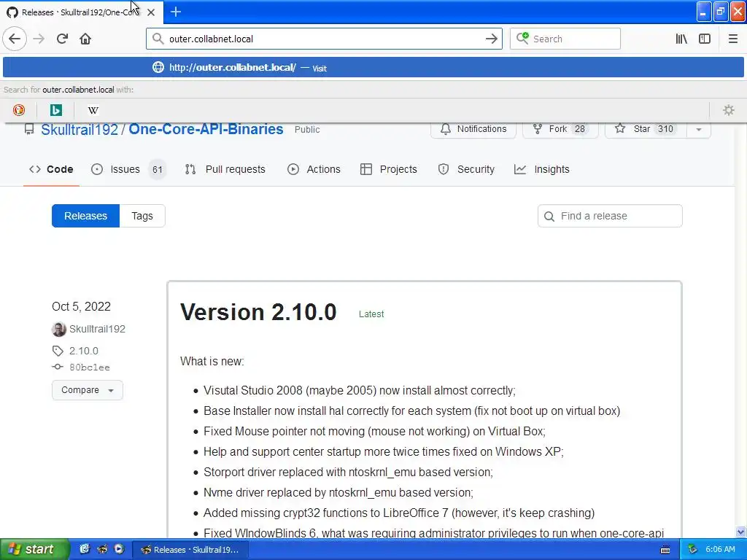This screenshot has width=747, height=560.
Task: Launch Internet Explorer from quick launch
Action: [x=85, y=549]
